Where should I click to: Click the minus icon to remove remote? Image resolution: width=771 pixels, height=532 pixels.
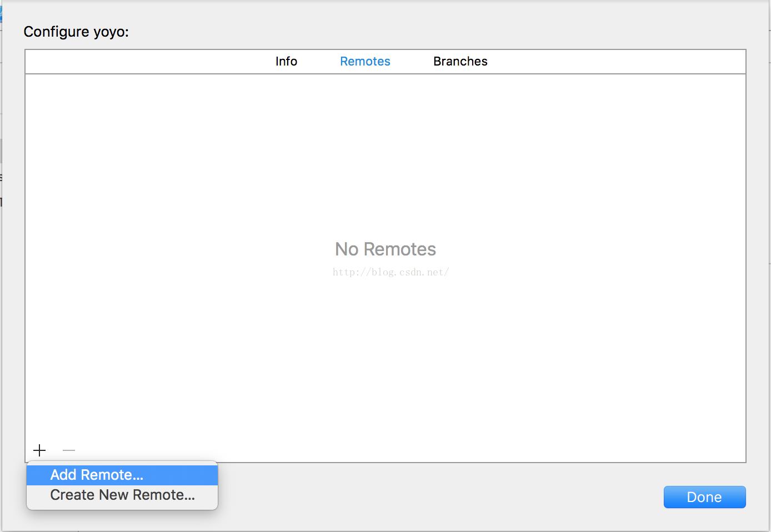tap(69, 450)
